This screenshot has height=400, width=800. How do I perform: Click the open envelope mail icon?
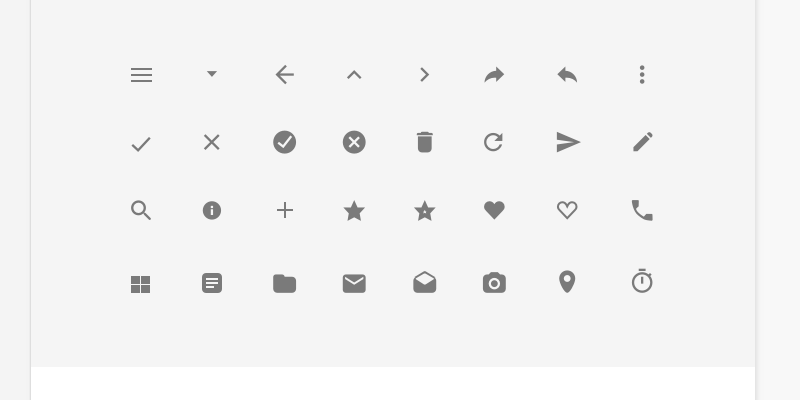[x=424, y=282]
